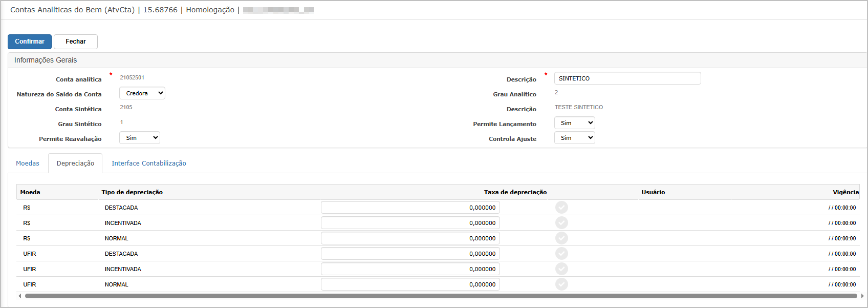Click the scrollbar right arrow
868x308 pixels.
click(862, 296)
